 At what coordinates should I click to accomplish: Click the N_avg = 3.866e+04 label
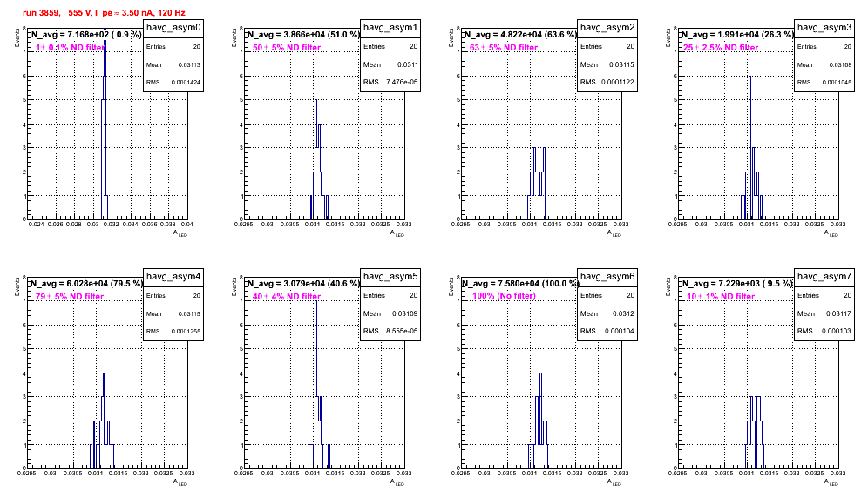[x=302, y=35]
